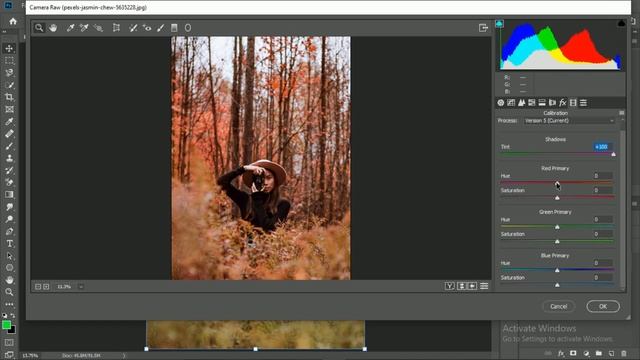Image resolution: width=640 pixels, height=360 pixels.
Task: Toggle Quick Mask mode
Action: coord(9,343)
